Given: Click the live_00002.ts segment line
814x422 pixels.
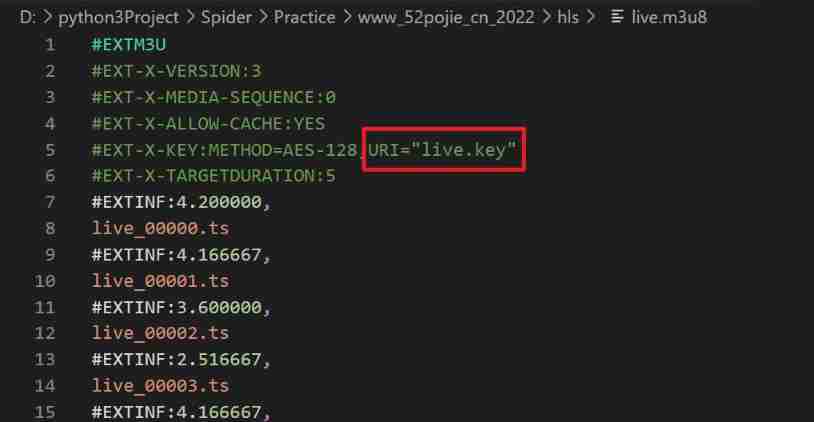Looking at the screenshot, I should (x=160, y=333).
